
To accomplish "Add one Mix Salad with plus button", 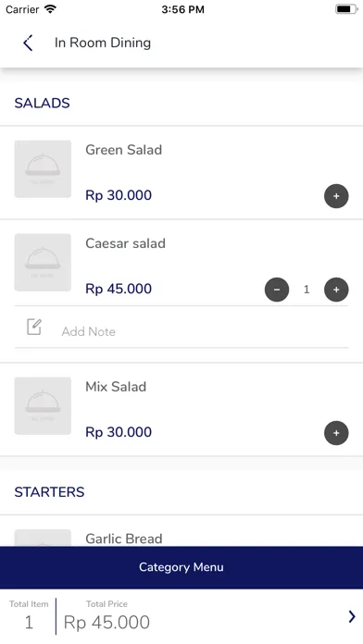I will [x=336, y=432].
